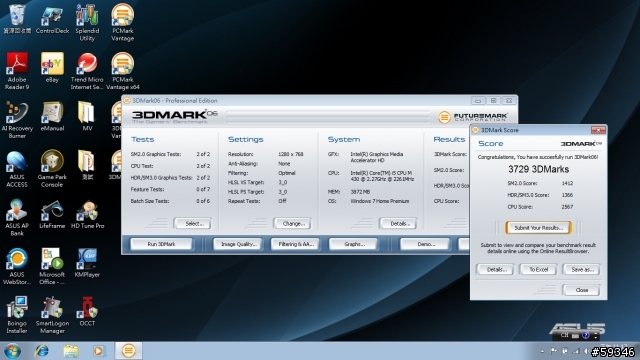Launch OCCT desktop shortcut
640x360 pixels.
pyautogui.click(x=87, y=311)
